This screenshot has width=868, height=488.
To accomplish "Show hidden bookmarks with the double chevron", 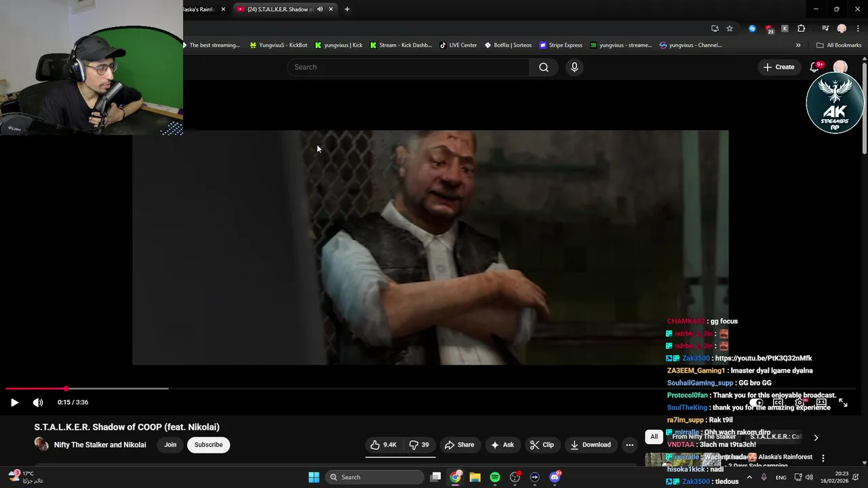I will tap(798, 45).
